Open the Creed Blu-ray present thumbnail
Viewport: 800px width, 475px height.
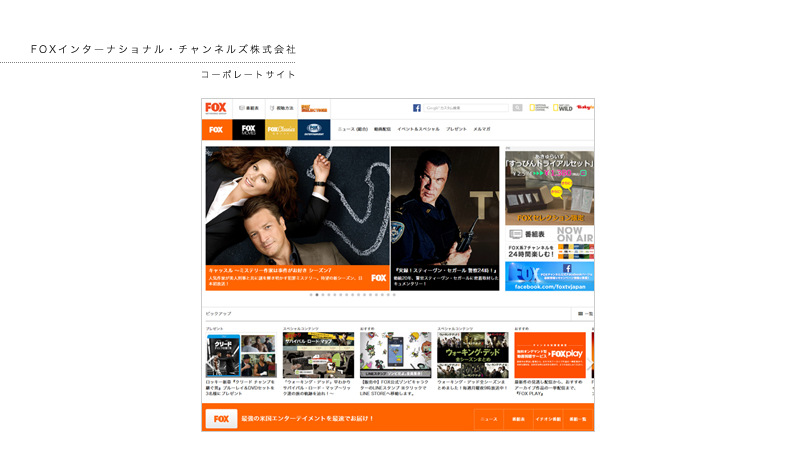point(241,355)
